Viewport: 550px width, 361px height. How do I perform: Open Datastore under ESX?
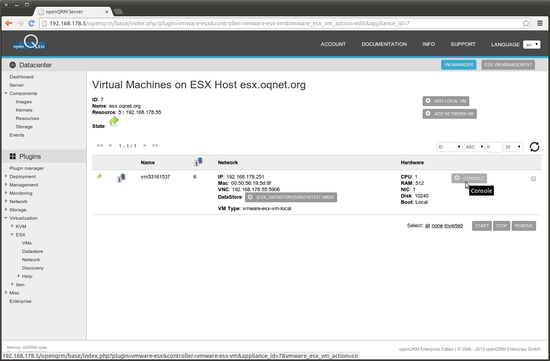(x=32, y=251)
